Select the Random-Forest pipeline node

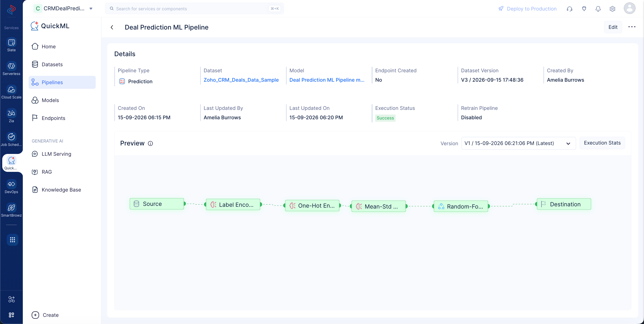coord(461,206)
